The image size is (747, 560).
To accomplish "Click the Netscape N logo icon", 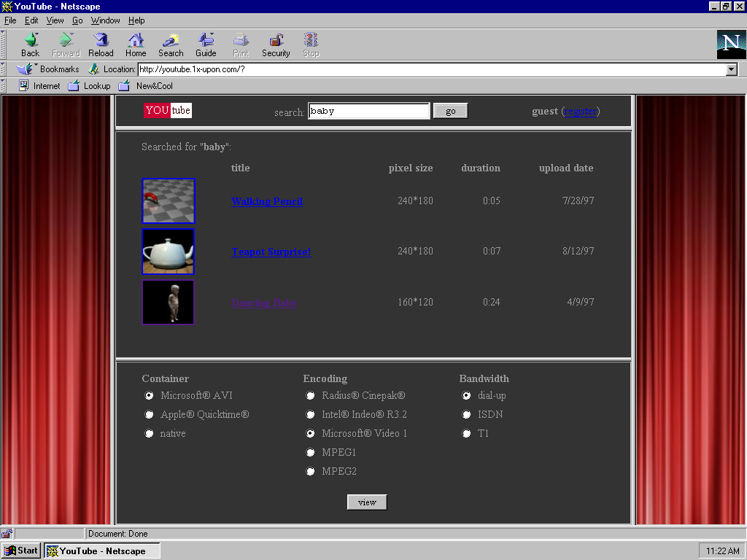I will tap(730, 44).
